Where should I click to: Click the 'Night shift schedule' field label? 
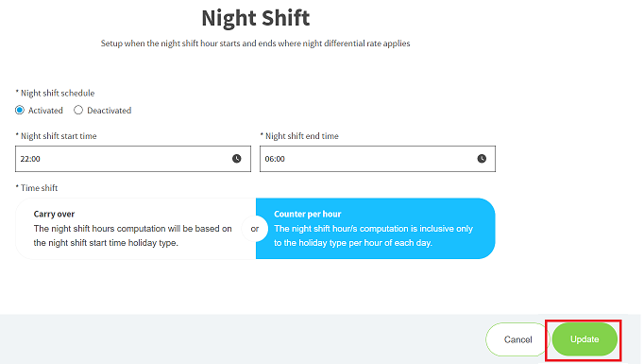click(x=55, y=94)
